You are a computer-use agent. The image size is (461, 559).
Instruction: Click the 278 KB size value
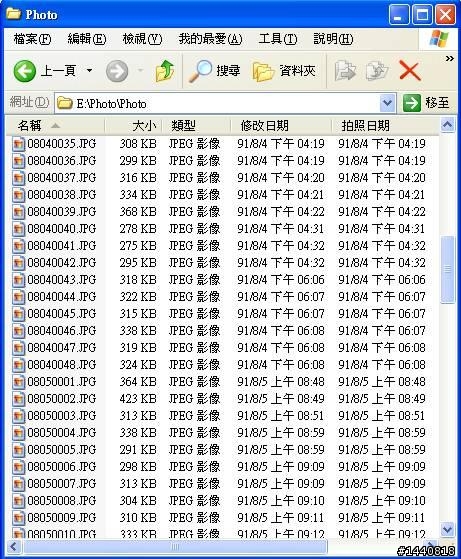(138, 229)
